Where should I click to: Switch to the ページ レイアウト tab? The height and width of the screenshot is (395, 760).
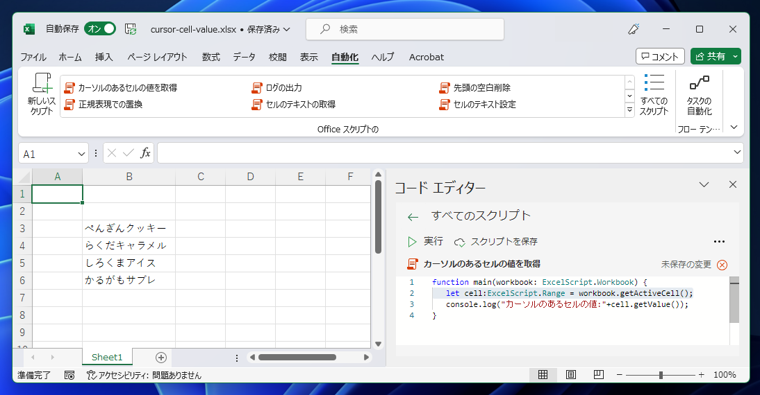tap(157, 57)
